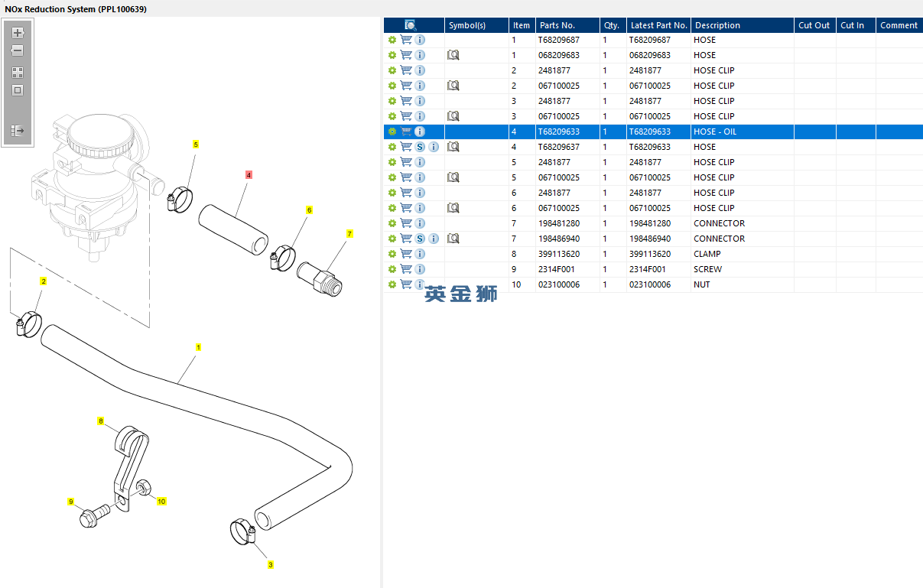Open symbol book icon for T68209637
Viewport: 923px width, 588px height.
pos(453,147)
